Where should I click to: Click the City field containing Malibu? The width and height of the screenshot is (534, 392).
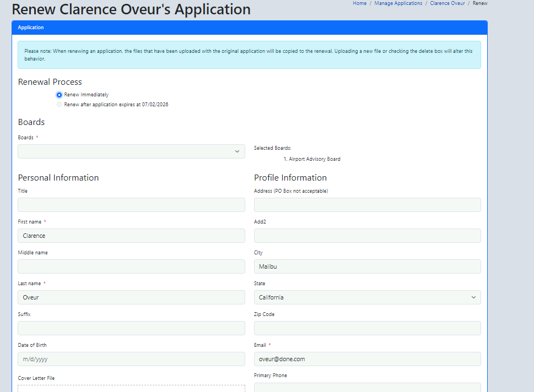click(367, 266)
